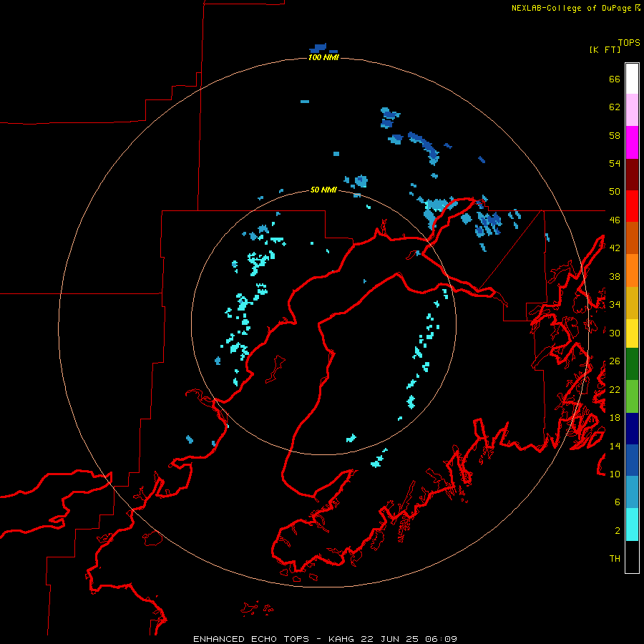This screenshot has width=644, height=644.
Task: Click the 2 legend value
Action: [x=618, y=531]
